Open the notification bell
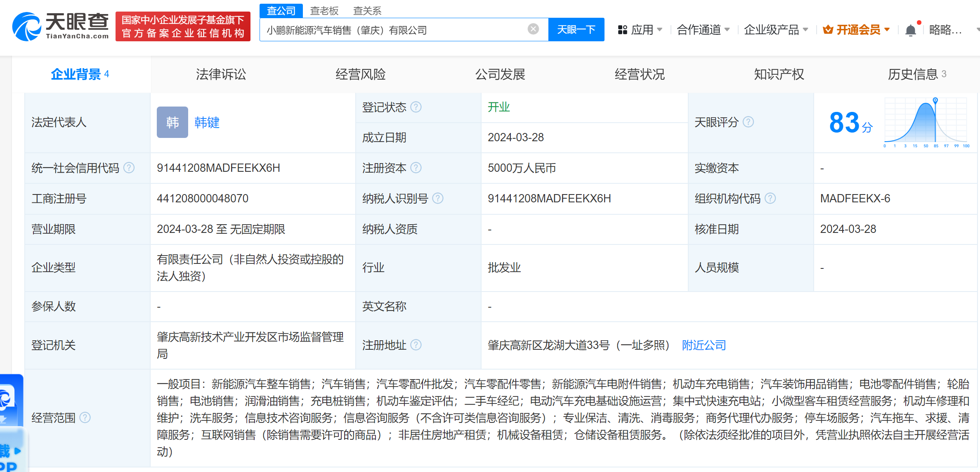This screenshot has height=472, width=980. [x=910, y=30]
